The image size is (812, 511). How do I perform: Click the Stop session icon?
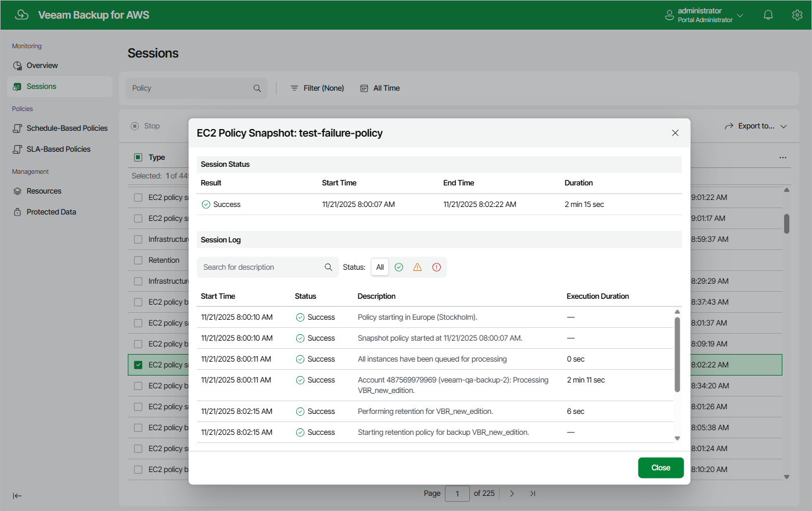(x=135, y=126)
